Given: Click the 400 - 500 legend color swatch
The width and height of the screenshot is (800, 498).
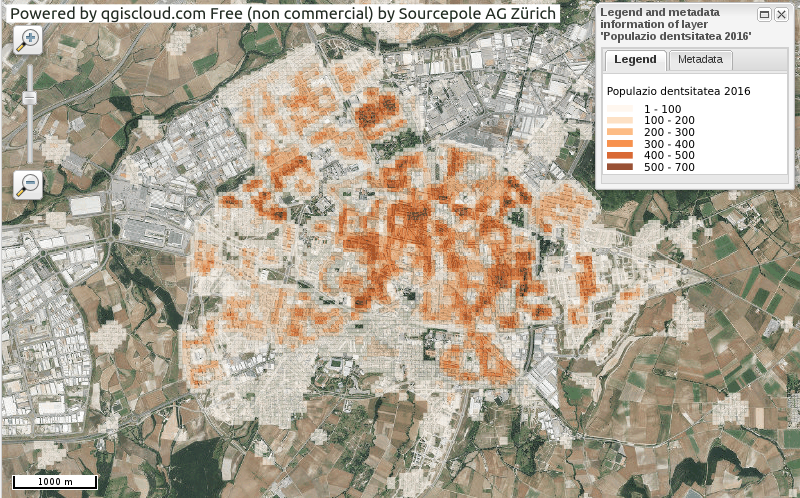Looking at the screenshot, I should 620,155.
